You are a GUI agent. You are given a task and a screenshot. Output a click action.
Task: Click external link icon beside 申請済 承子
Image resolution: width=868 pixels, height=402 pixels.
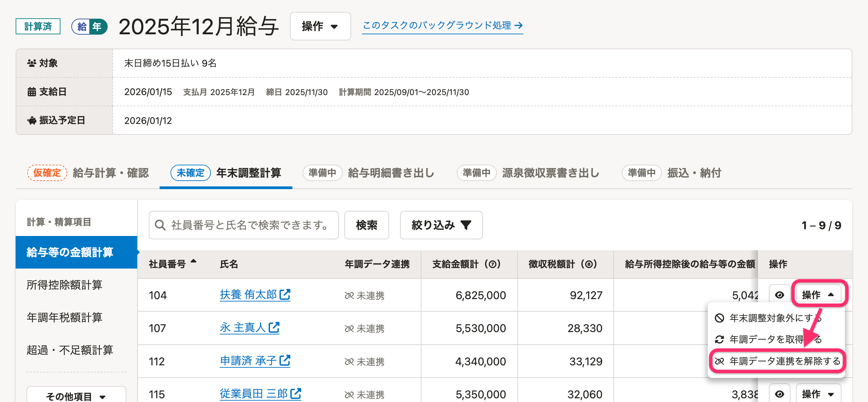click(x=285, y=361)
